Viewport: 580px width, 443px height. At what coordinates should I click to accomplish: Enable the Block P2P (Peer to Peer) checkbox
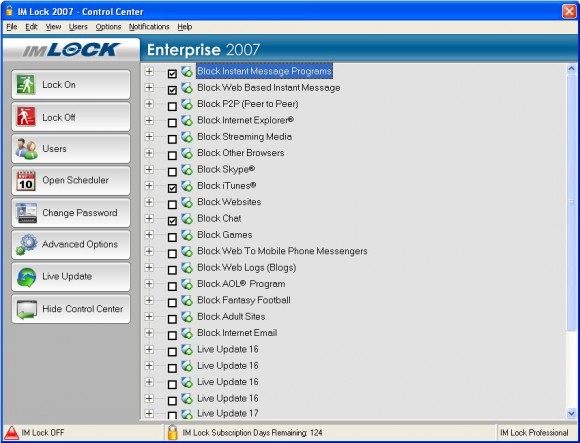click(172, 106)
